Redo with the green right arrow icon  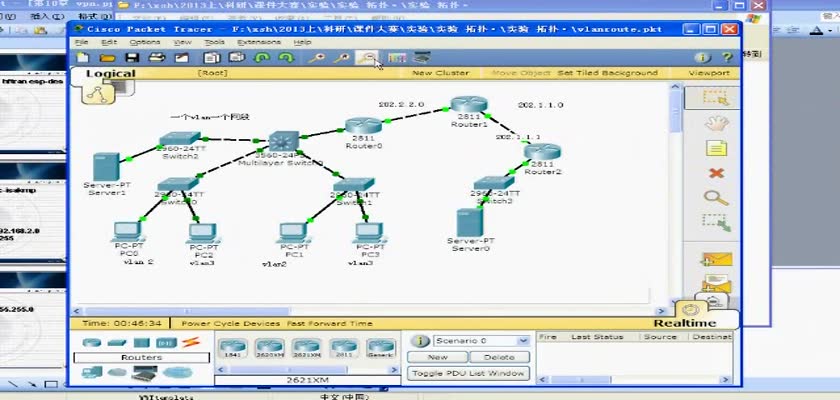pyautogui.click(x=287, y=57)
